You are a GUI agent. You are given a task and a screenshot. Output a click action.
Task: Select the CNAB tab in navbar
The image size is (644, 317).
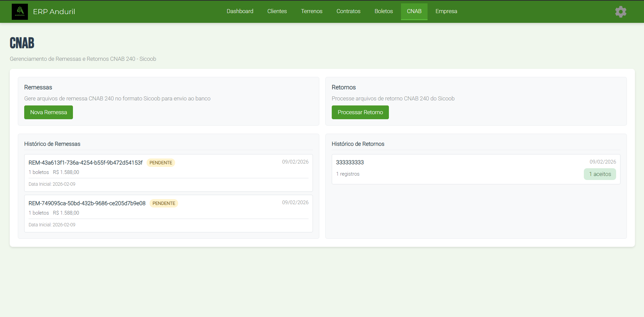pyautogui.click(x=414, y=11)
